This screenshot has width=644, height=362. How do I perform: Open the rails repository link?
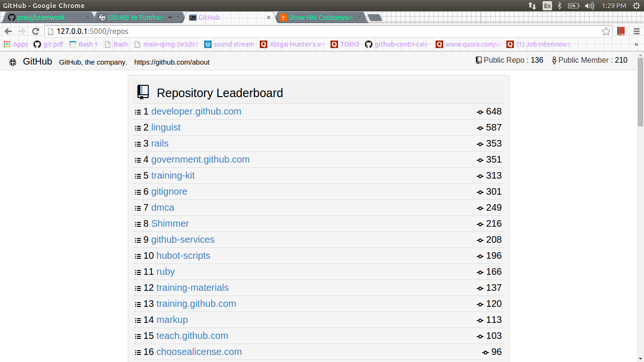click(x=160, y=144)
